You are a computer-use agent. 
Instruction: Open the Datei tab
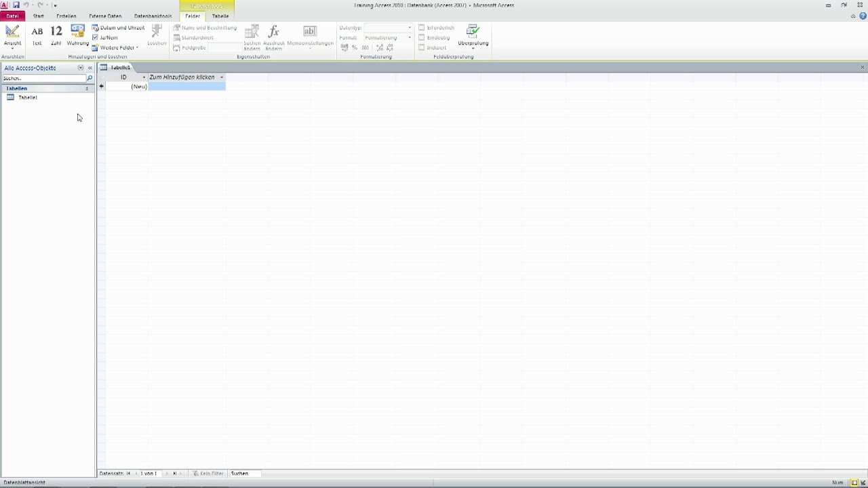(x=12, y=16)
